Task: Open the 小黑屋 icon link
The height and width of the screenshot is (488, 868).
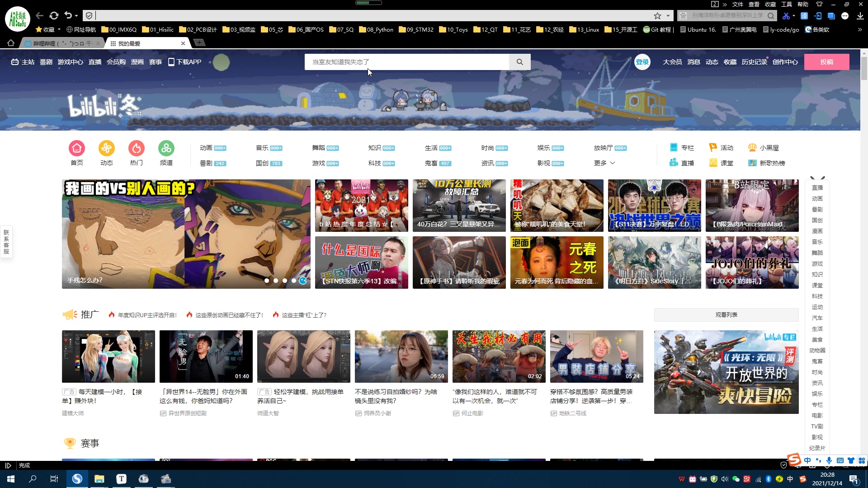Action: coord(763,148)
